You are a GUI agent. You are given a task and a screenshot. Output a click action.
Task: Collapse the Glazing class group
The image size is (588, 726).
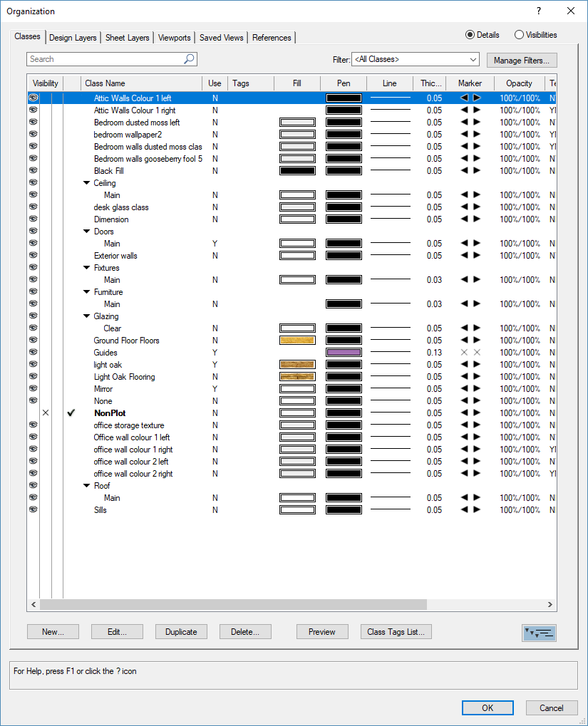click(x=87, y=316)
